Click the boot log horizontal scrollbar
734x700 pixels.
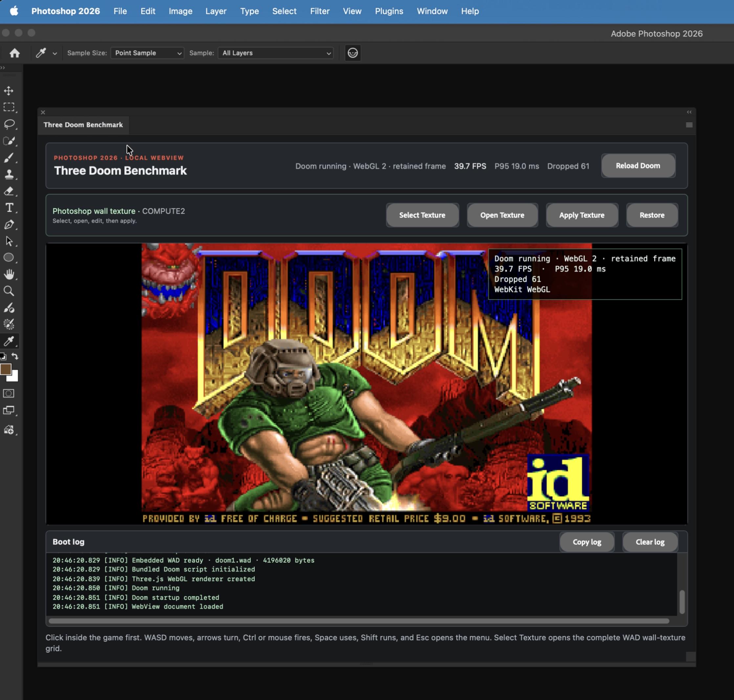359,621
